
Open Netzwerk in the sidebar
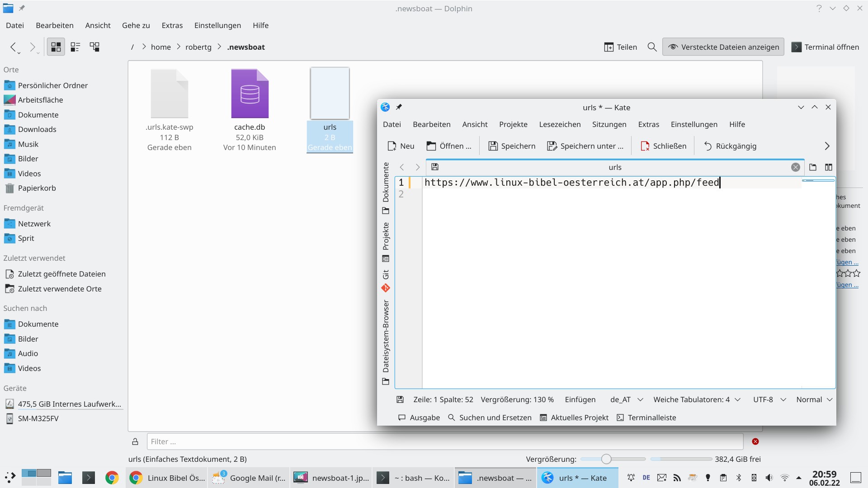click(34, 224)
